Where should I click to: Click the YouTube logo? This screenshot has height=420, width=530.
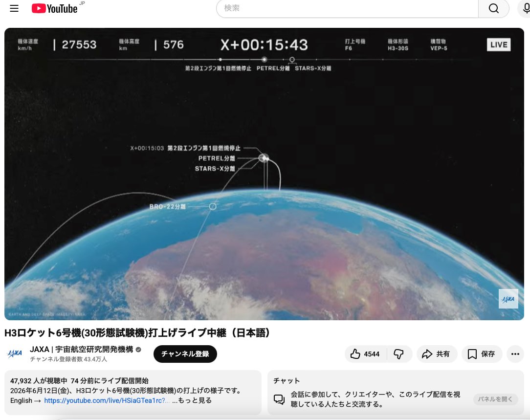click(55, 8)
